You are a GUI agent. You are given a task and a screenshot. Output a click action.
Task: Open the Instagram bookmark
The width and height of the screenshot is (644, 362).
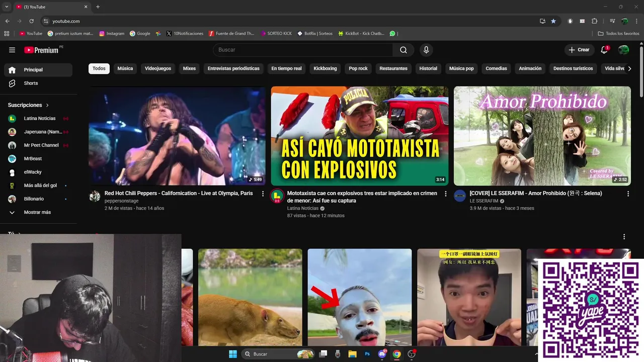pyautogui.click(x=112, y=34)
